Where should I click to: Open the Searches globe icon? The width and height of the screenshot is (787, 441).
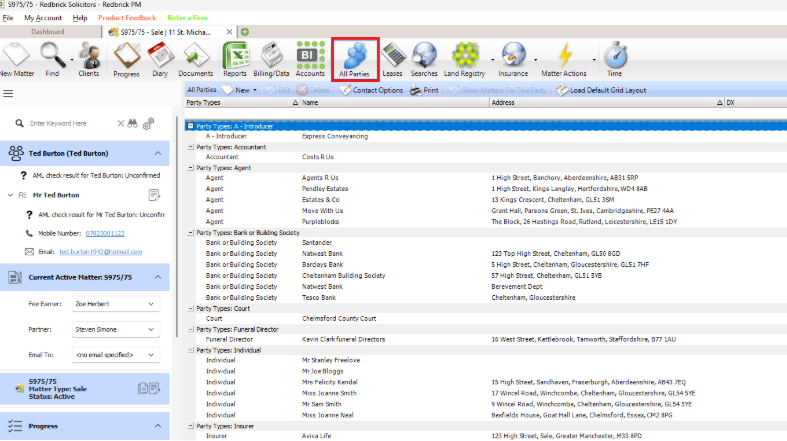click(x=424, y=58)
